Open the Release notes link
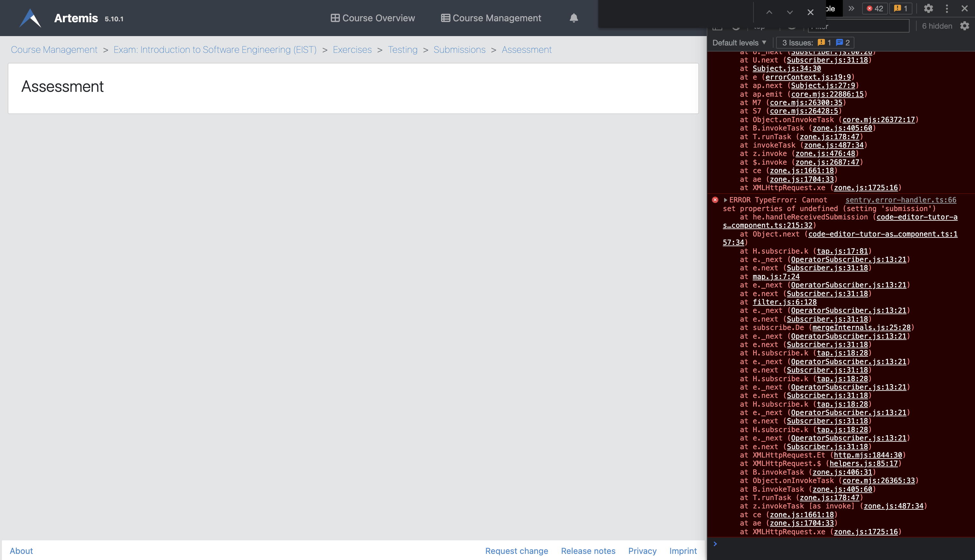This screenshot has height=560, width=975. (x=588, y=551)
